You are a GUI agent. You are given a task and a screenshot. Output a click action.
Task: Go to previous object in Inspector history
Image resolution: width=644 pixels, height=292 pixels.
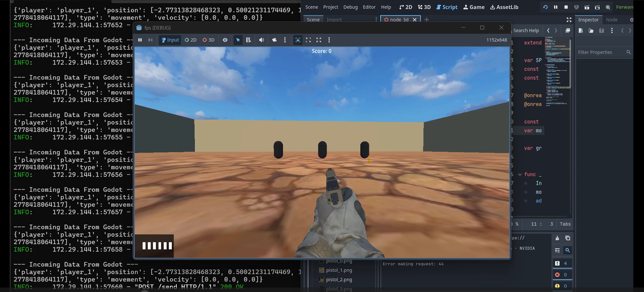(622, 31)
